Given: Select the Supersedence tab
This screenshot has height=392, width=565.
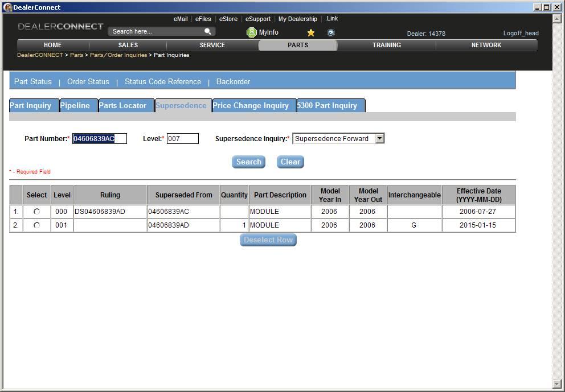Looking at the screenshot, I should tap(183, 105).
